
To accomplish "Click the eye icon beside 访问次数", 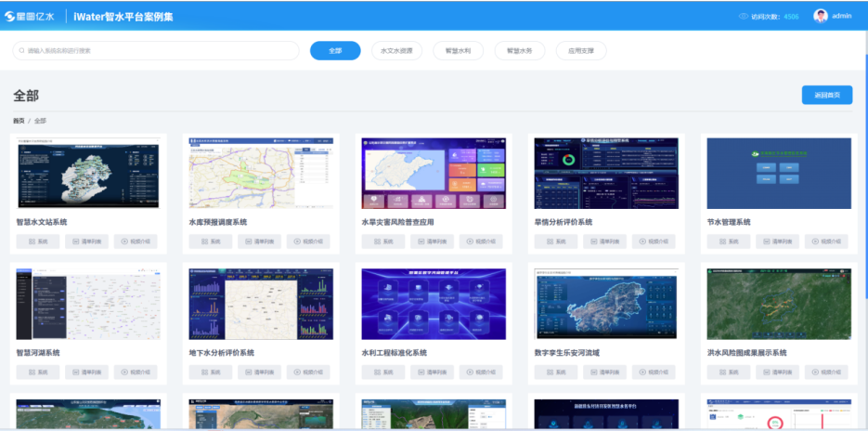I will (x=743, y=16).
